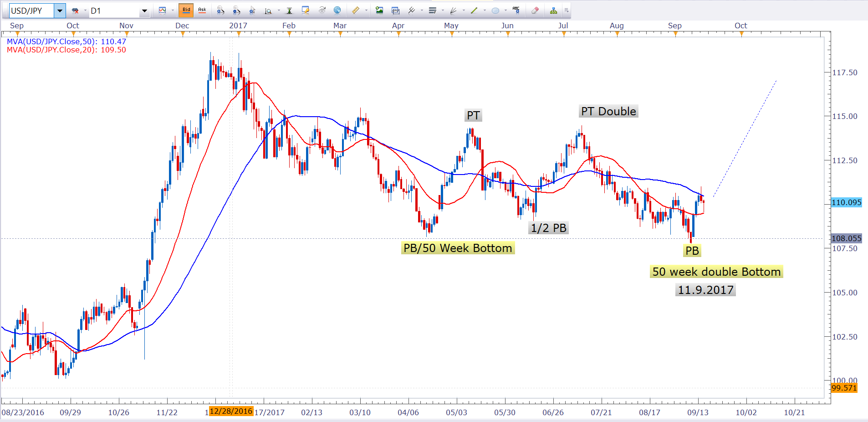Image resolution: width=868 pixels, height=422 pixels.
Task: Click the add image icon
Action: 379,10
